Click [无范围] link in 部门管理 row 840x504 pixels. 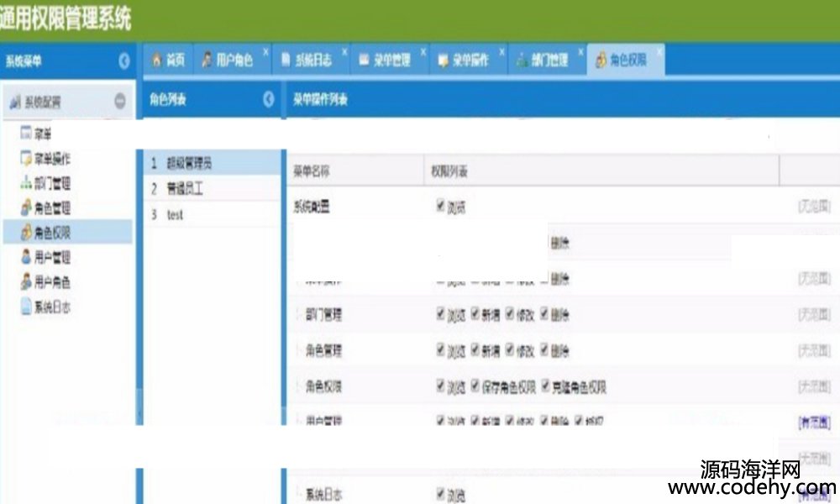(x=814, y=314)
